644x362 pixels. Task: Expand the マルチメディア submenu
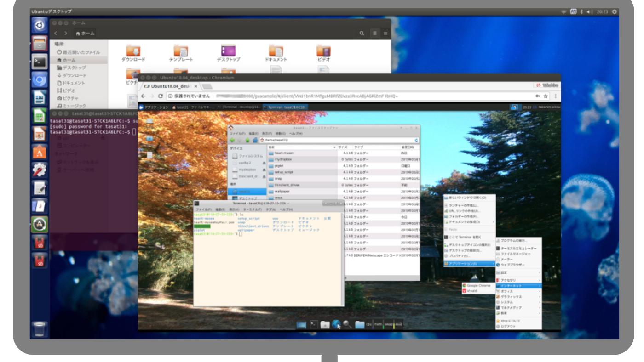518,308
